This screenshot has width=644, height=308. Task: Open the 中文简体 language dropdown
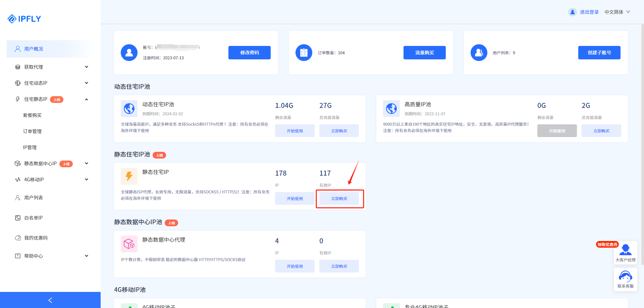[616, 12]
